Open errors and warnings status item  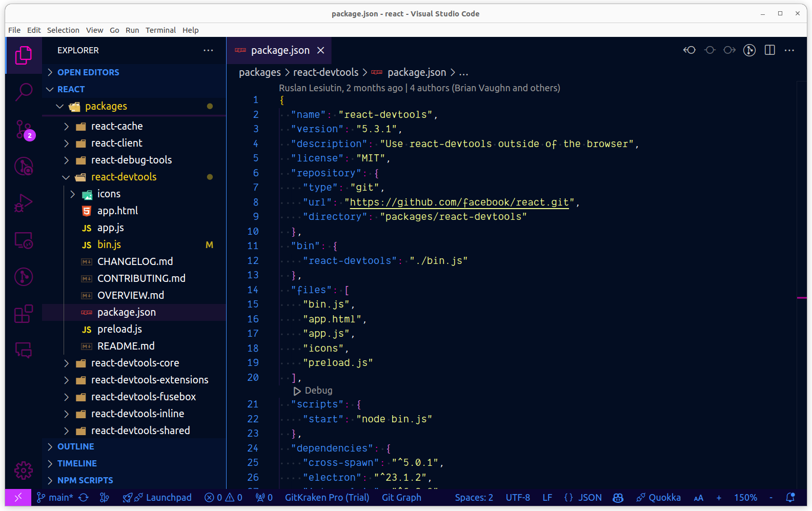click(x=223, y=497)
